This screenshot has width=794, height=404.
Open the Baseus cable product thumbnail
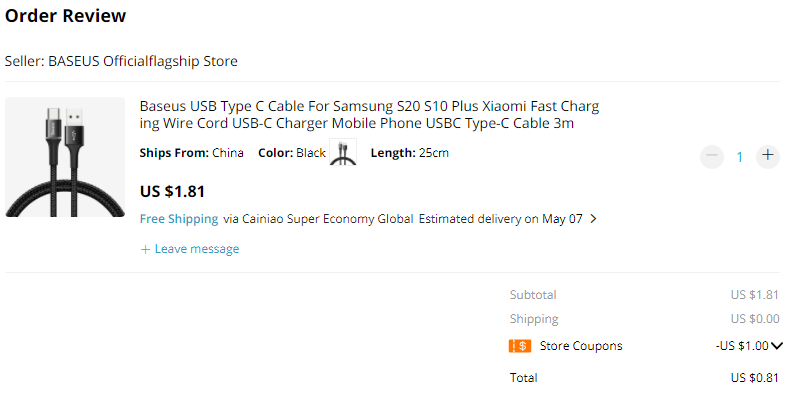(65, 157)
